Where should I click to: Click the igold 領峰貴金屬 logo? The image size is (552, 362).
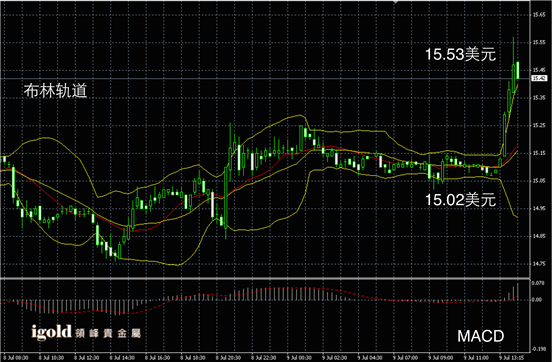pyautogui.click(x=86, y=332)
